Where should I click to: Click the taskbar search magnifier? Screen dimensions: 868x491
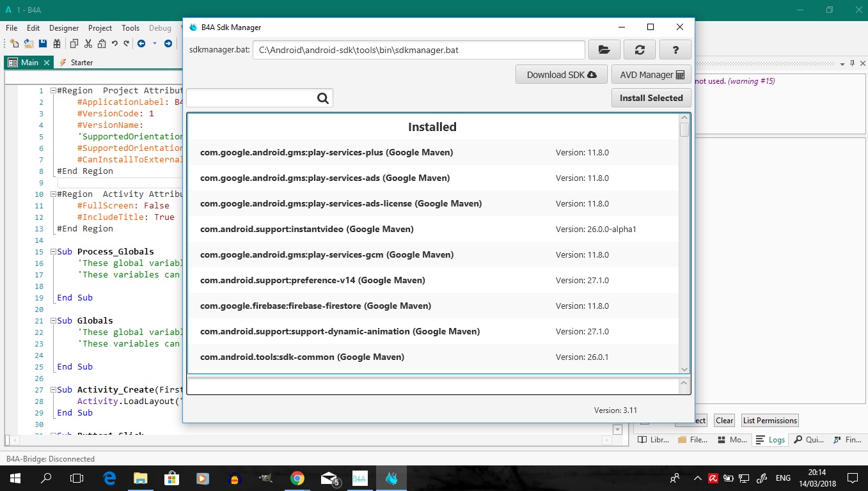(x=46, y=478)
